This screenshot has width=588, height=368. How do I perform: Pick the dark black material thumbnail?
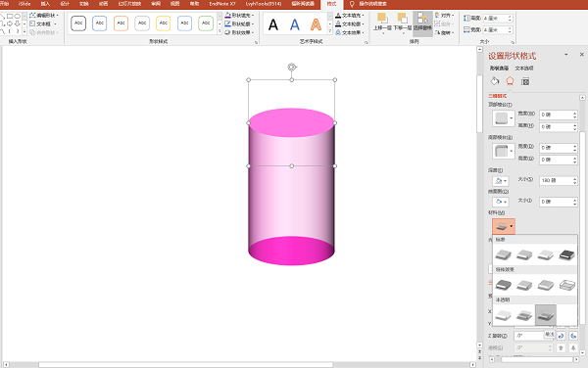(567, 254)
